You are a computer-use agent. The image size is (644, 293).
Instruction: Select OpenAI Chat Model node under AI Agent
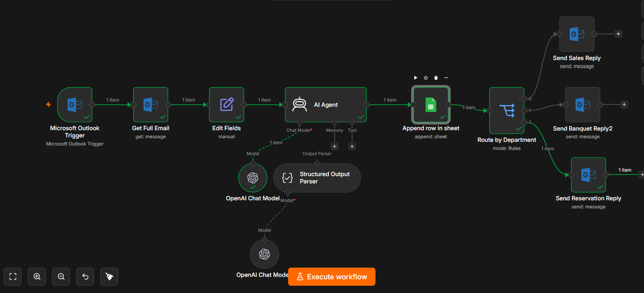(x=253, y=178)
